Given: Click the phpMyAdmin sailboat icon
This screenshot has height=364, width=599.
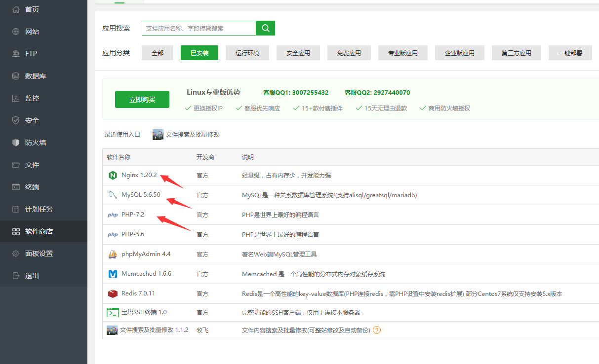Looking at the screenshot, I should (x=113, y=254).
